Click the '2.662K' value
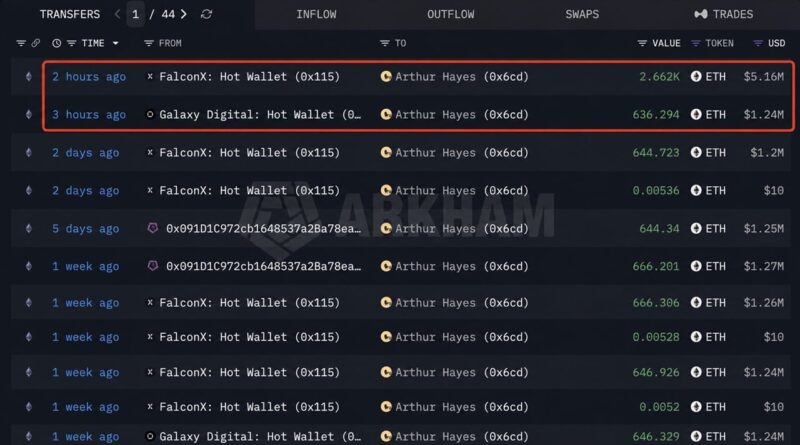Screen dimensions: 800x445 click(659, 77)
